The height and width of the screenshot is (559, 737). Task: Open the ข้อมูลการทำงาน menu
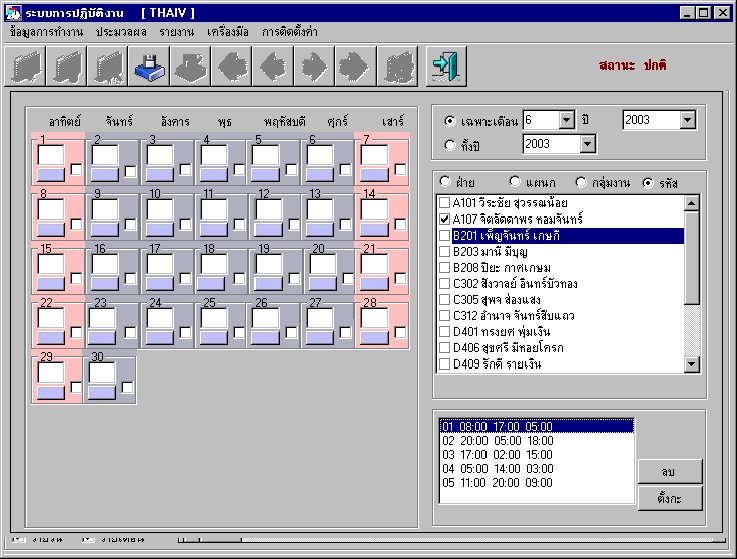46,32
